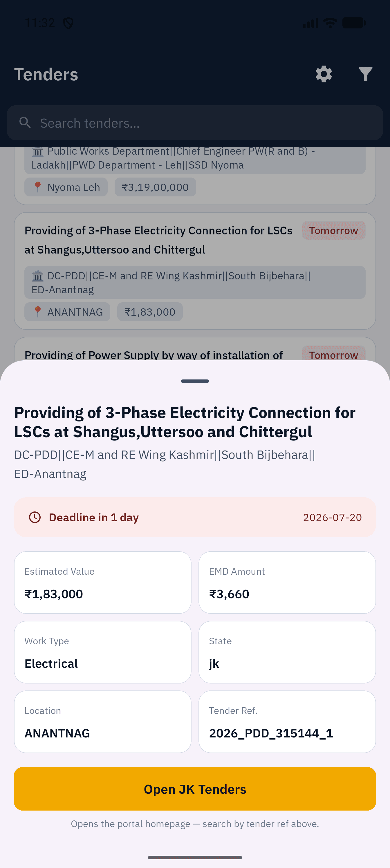Tap the Tomorrow badge on 3-Phase tender

pos(333,230)
